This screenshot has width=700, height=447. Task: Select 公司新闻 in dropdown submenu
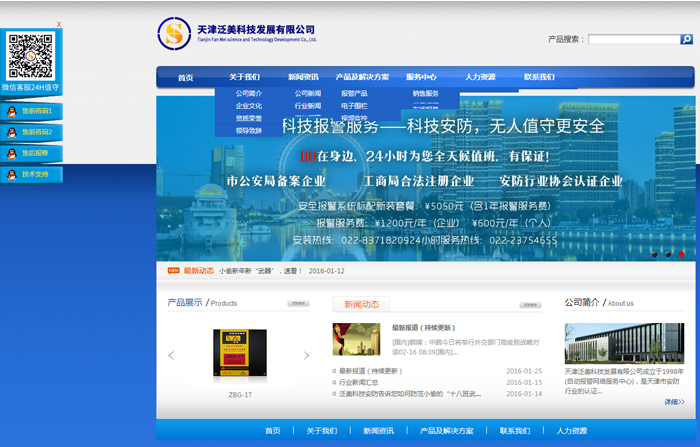[x=308, y=93]
